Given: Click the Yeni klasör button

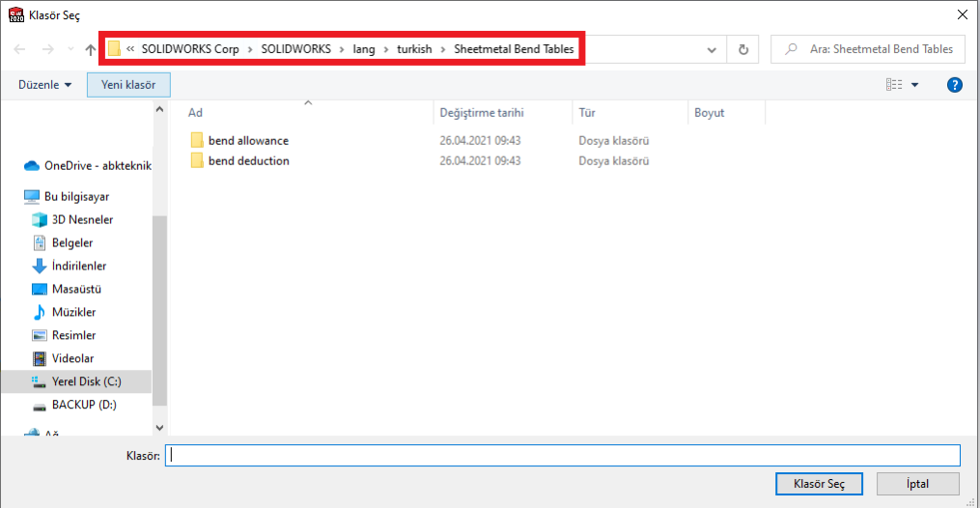Looking at the screenshot, I should (x=128, y=85).
